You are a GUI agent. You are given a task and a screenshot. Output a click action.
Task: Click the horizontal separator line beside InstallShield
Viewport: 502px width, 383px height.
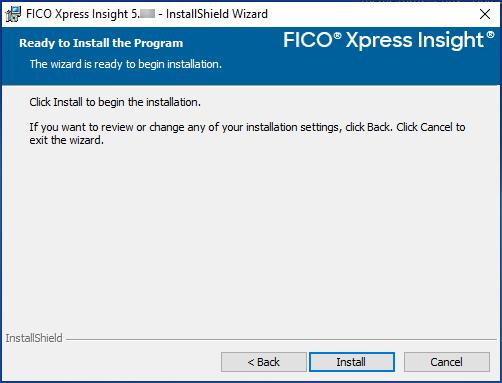(281, 340)
